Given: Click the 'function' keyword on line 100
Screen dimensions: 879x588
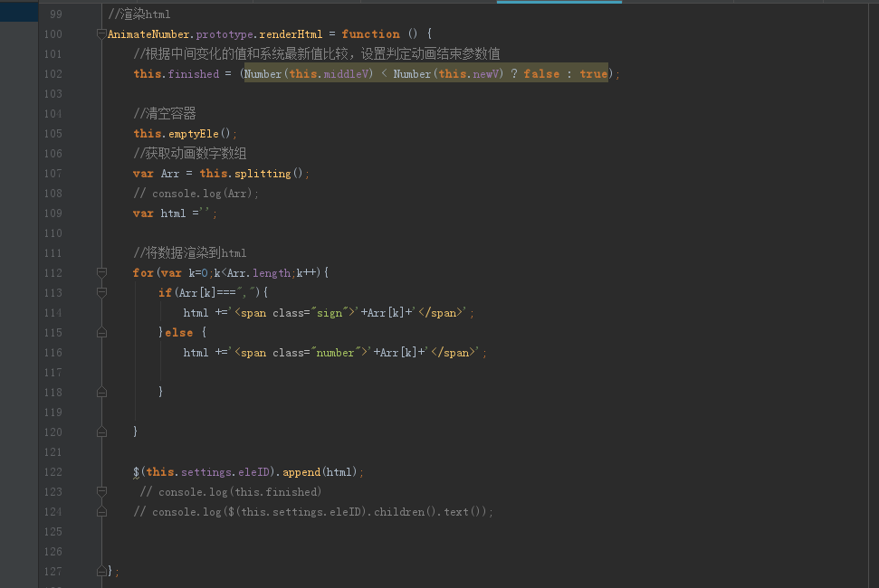Looking at the screenshot, I should pyautogui.click(x=370, y=34).
